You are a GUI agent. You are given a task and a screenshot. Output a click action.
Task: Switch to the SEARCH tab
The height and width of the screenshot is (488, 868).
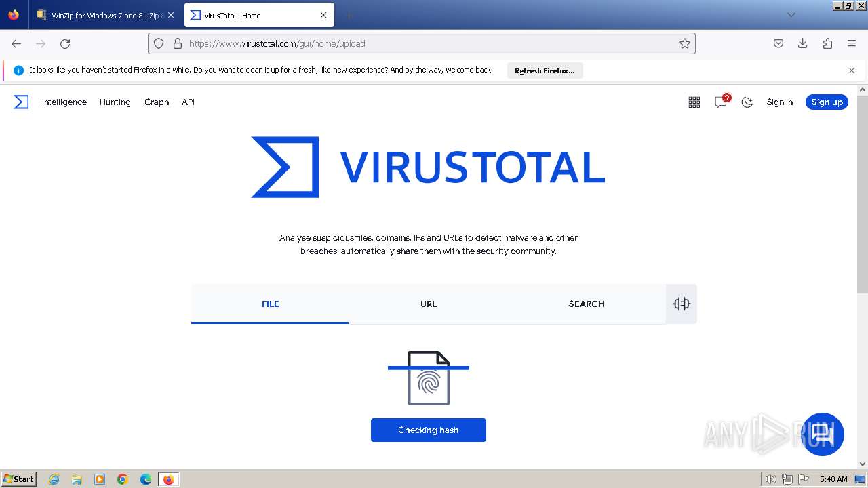[x=587, y=304]
